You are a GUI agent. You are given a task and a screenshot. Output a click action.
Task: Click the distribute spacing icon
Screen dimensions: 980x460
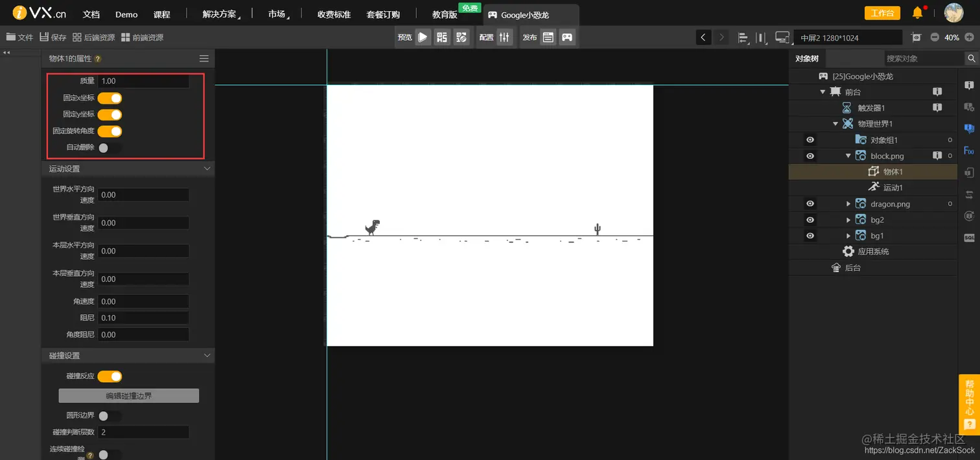(x=762, y=38)
